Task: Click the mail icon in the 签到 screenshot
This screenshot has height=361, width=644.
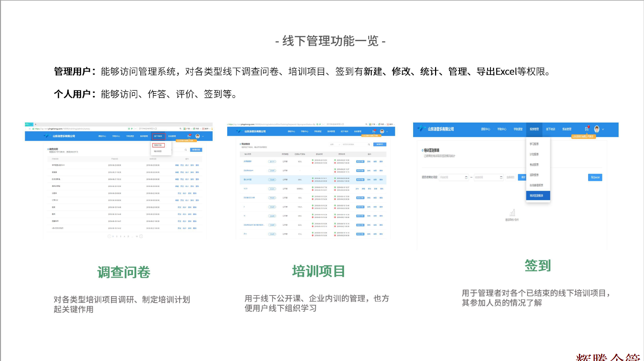Action: (587, 129)
